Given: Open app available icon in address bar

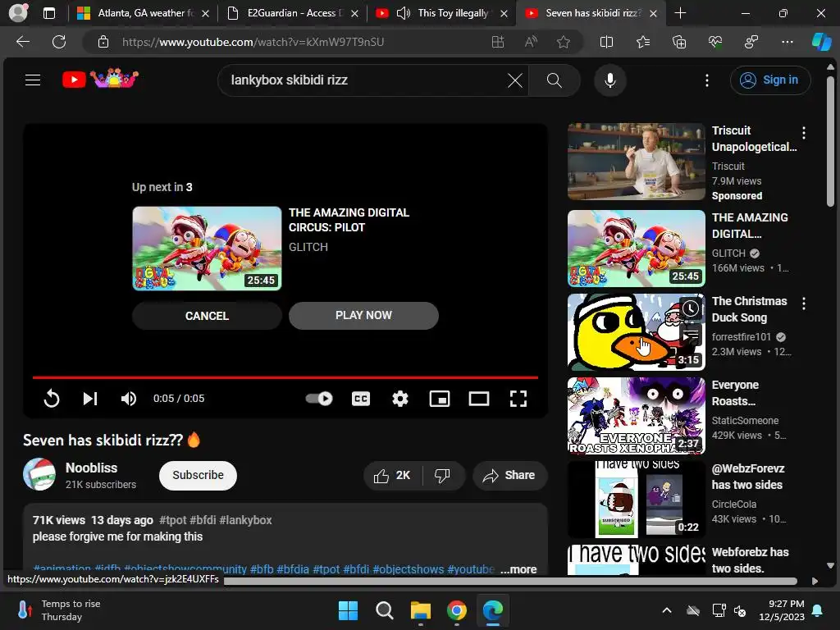Looking at the screenshot, I should click(x=498, y=42).
